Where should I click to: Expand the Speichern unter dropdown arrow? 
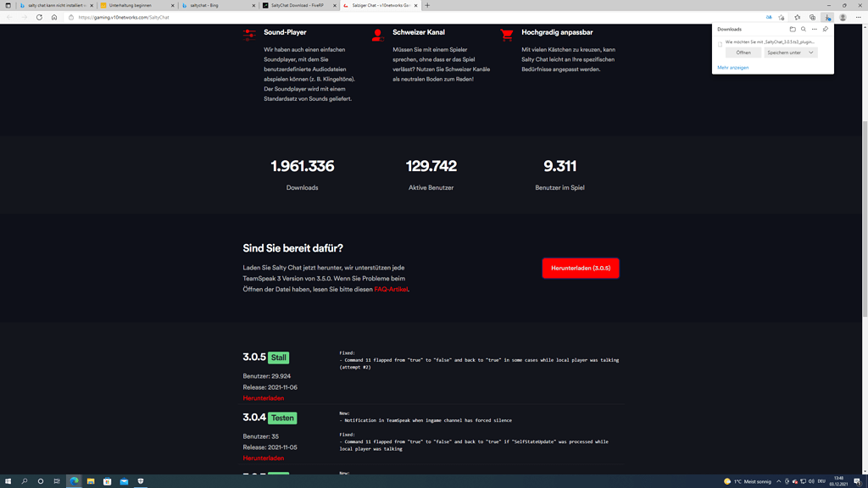tap(811, 53)
